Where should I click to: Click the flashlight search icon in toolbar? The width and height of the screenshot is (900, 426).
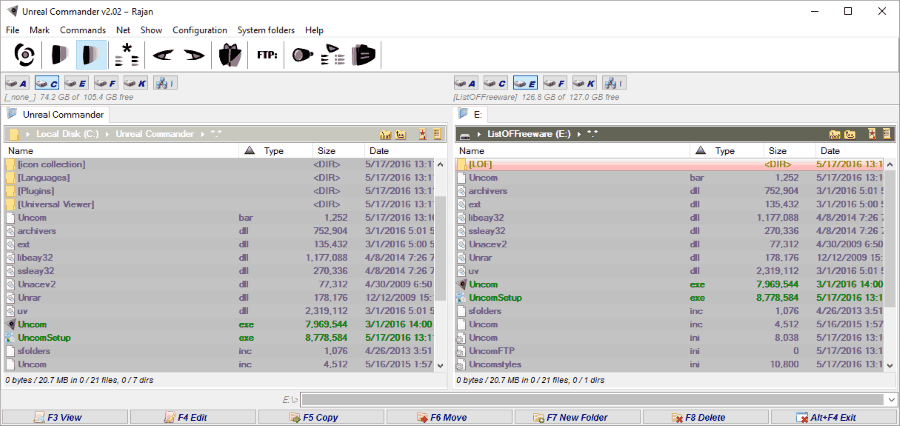coord(302,55)
